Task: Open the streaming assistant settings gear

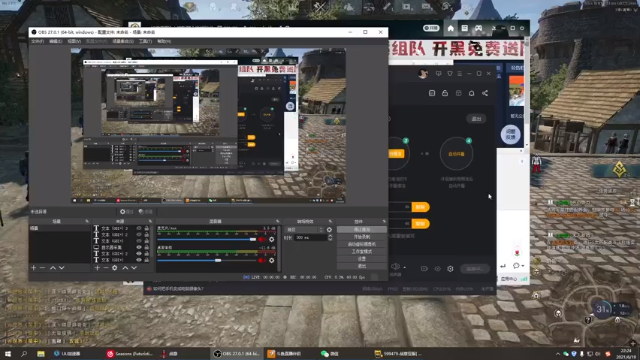Action: point(450,269)
